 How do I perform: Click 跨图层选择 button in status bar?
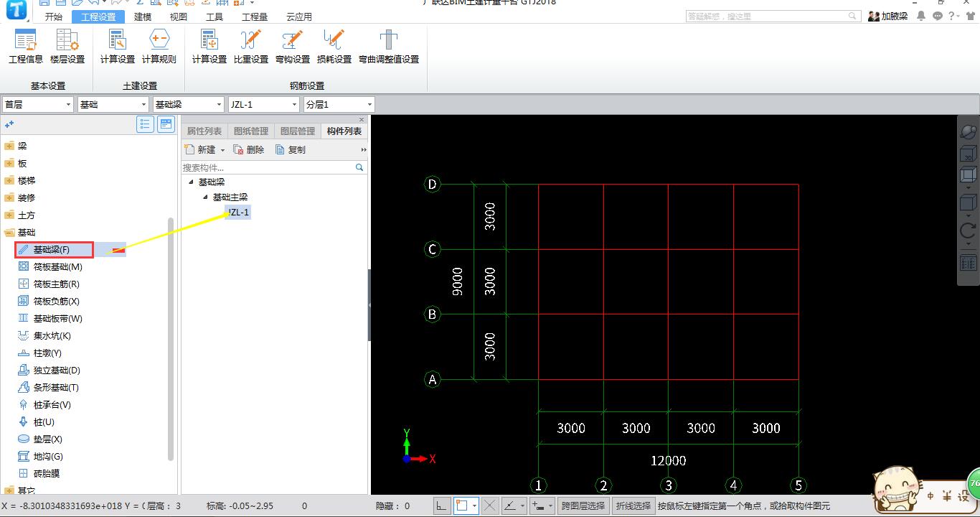tap(583, 506)
